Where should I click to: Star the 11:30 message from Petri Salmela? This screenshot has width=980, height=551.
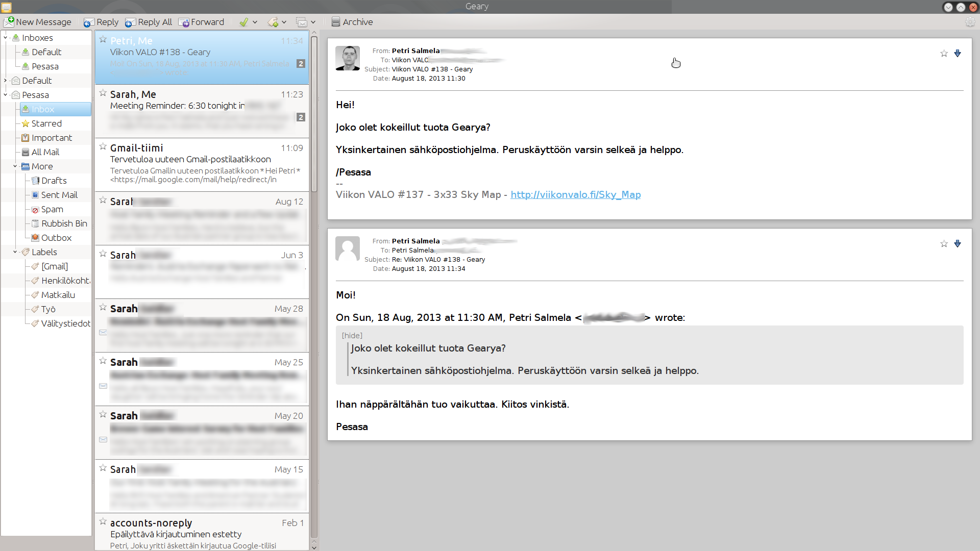coord(944,54)
